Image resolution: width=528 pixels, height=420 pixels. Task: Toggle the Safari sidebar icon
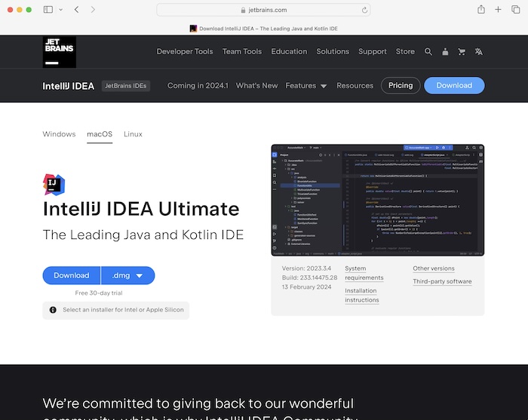coord(48,9)
